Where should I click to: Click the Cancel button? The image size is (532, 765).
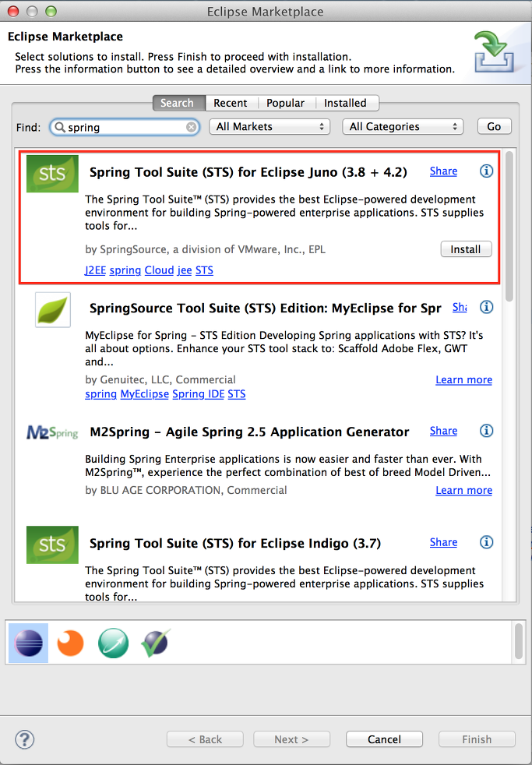[x=384, y=739]
